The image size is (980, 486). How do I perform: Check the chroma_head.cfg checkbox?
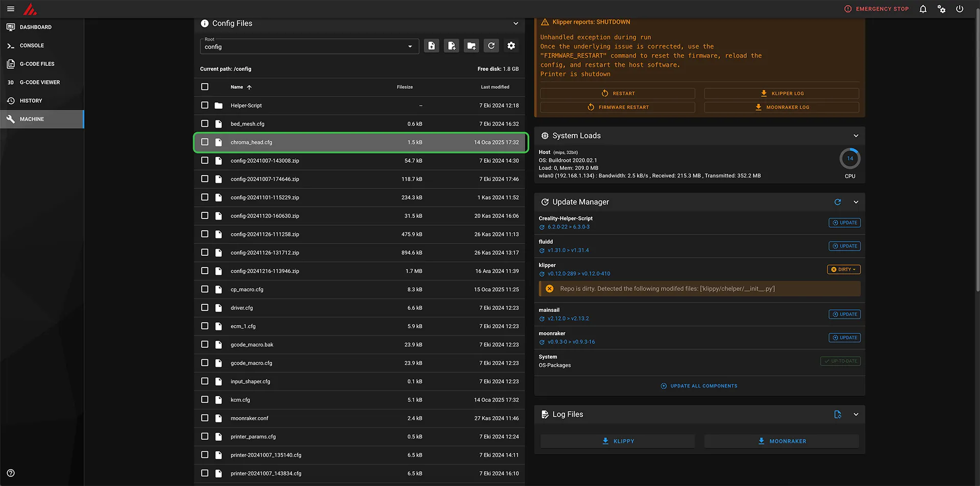coord(205,142)
